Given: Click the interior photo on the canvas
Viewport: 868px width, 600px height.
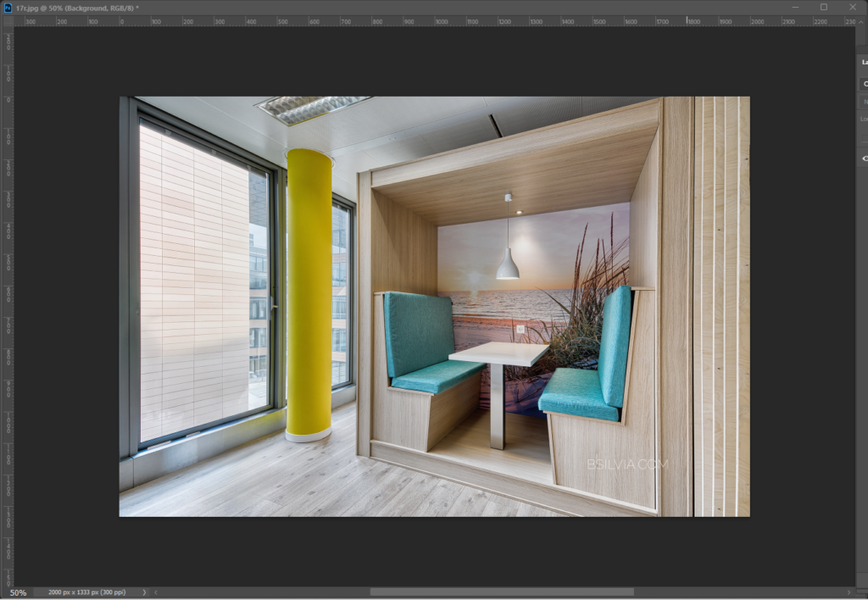Looking at the screenshot, I should (435, 307).
